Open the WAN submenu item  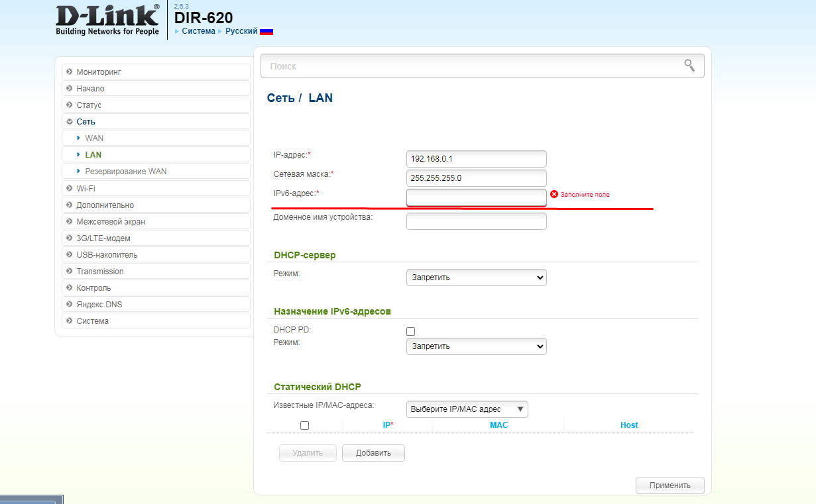coord(156,138)
